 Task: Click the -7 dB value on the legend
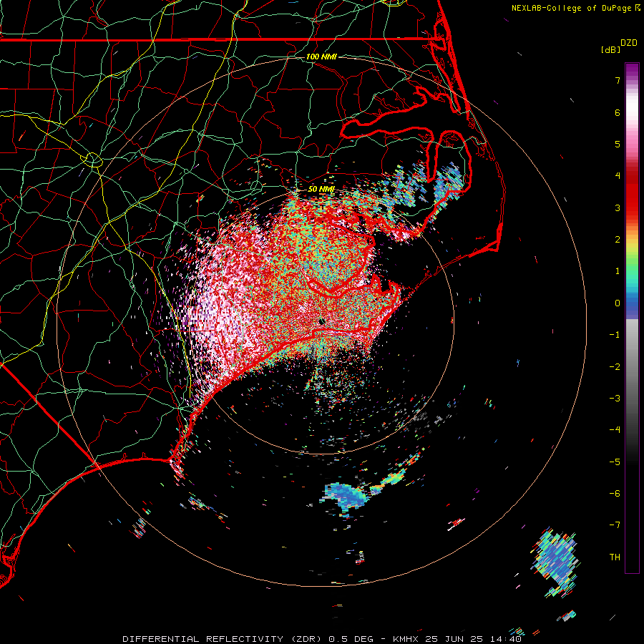tap(615, 525)
